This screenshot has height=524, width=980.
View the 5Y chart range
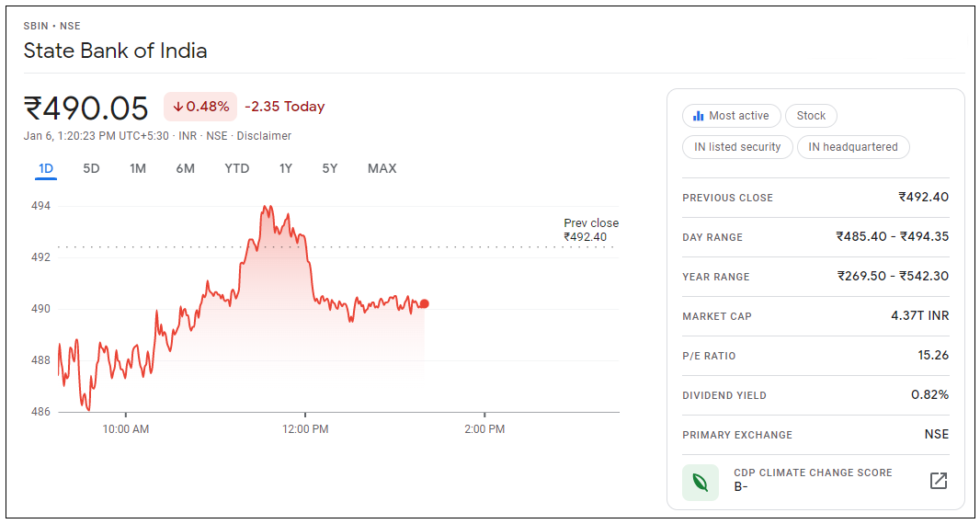329,168
